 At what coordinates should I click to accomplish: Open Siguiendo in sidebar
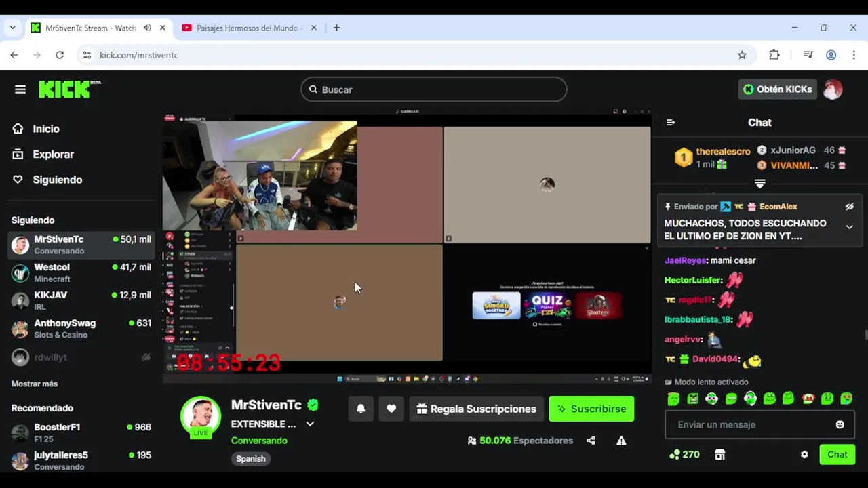(47, 180)
